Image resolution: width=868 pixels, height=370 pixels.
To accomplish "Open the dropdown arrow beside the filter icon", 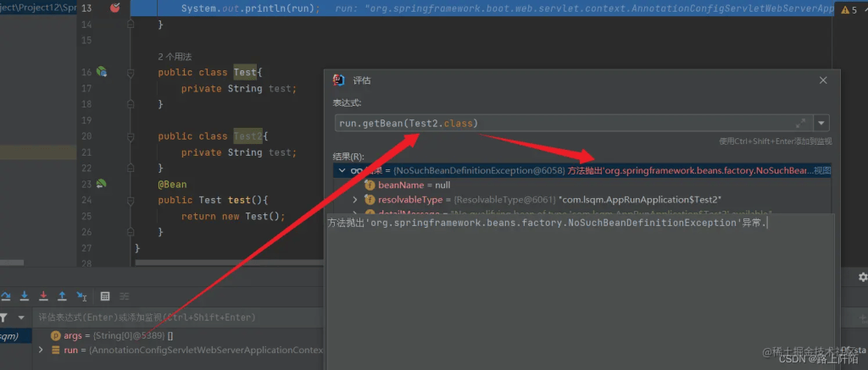I will [x=20, y=318].
